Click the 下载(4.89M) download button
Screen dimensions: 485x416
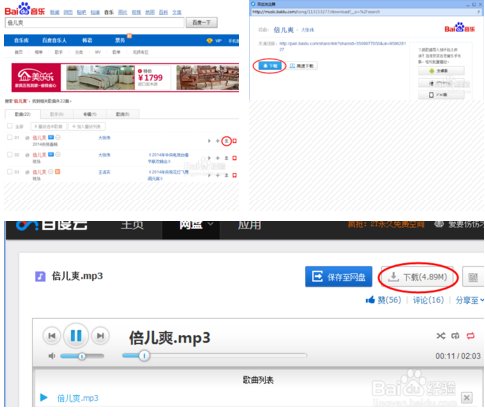click(x=418, y=277)
